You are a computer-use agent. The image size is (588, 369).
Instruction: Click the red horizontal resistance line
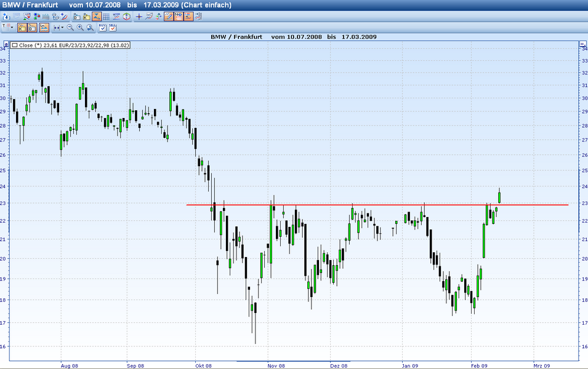[377, 205]
